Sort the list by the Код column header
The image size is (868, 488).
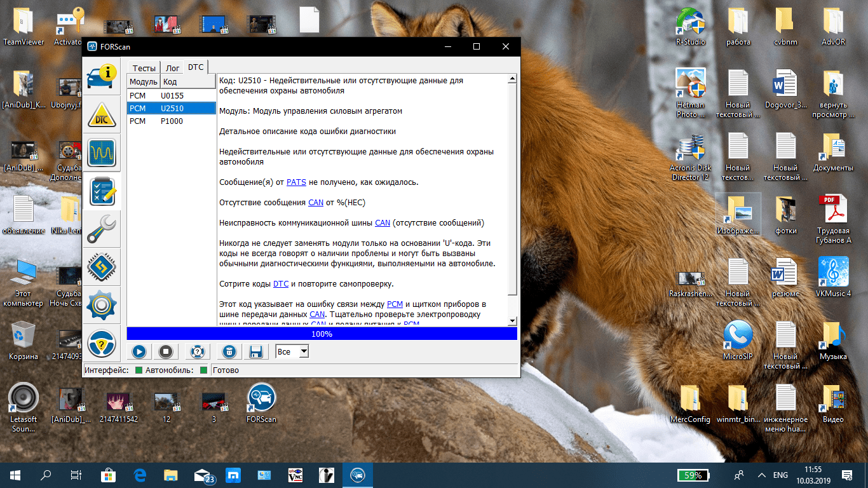pos(187,81)
